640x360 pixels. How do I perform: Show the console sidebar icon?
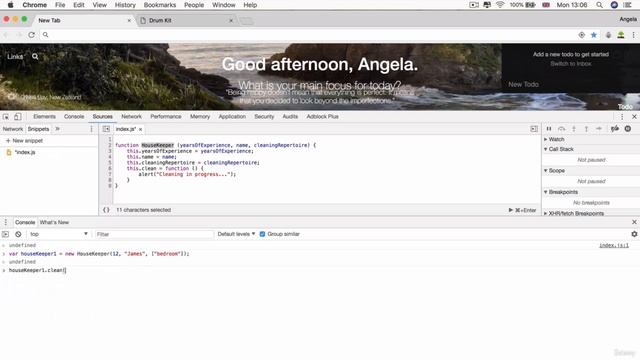[5, 234]
